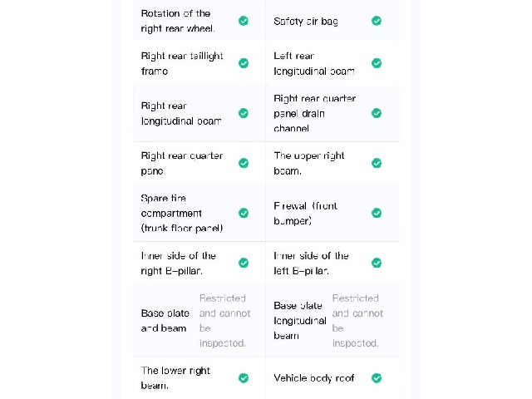This screenshot has height=399, width=532.
Task: Click check icon beside Right rear quarter panel
Action: click(244, 163)
